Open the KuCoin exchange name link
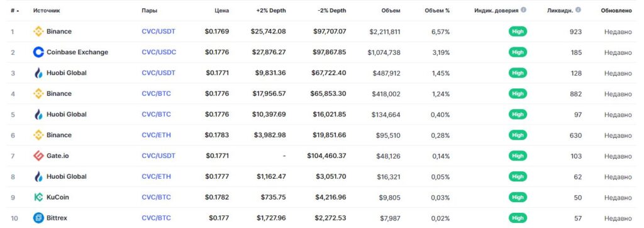Screen dimensions: 644x228 pos(57,197)
